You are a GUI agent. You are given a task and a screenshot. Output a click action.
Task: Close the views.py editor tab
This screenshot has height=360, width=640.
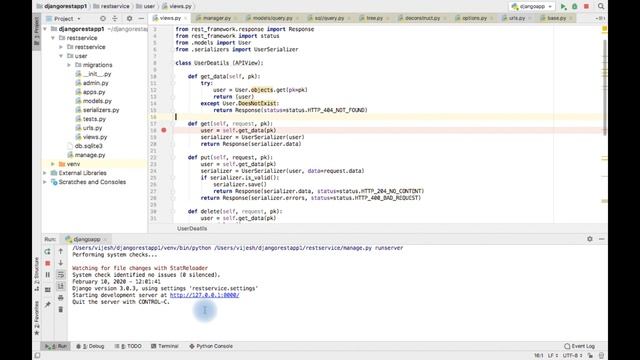click(x=185, y=18)
